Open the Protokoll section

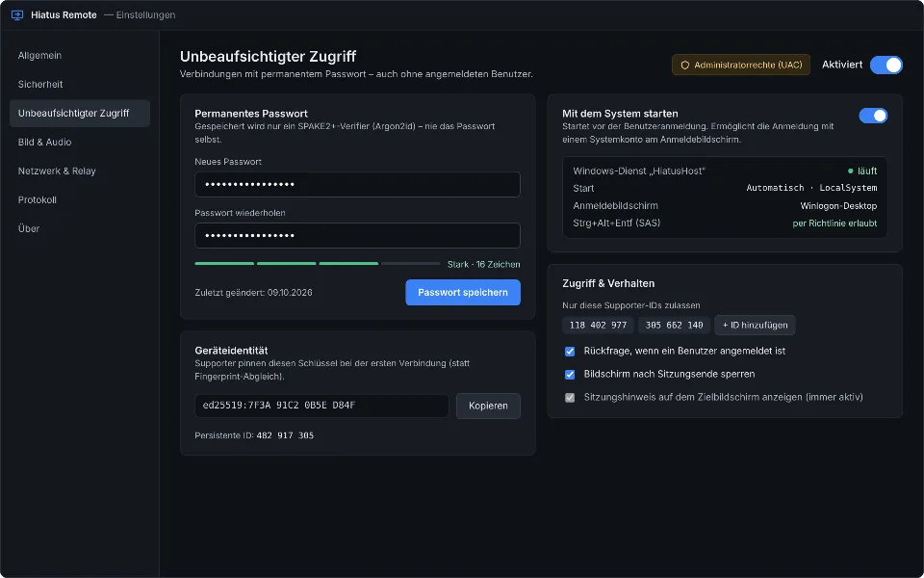pyautogui.click(x=80, y=200)
